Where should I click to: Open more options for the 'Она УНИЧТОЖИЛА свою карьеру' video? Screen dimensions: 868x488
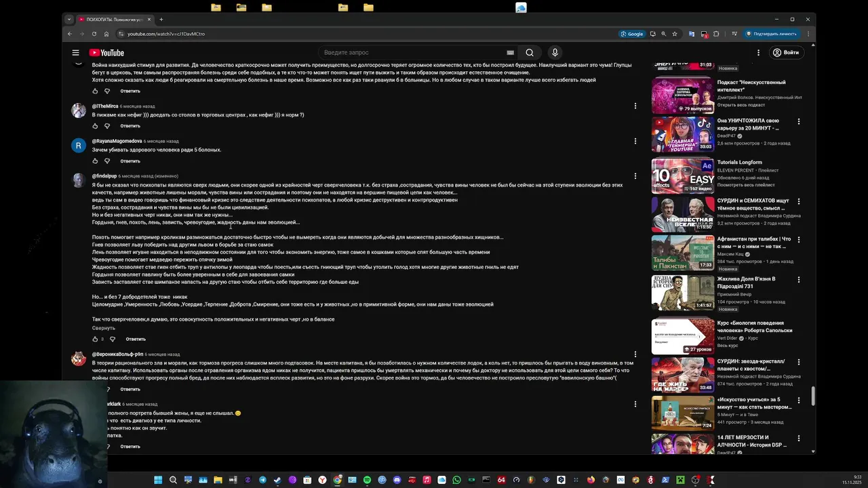(x=798, y=121)
